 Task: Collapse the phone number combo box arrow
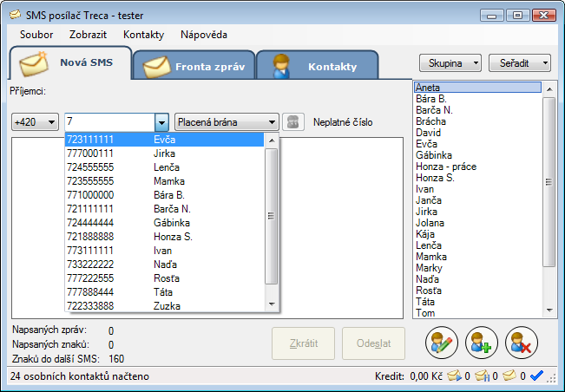tap(161, 122)
